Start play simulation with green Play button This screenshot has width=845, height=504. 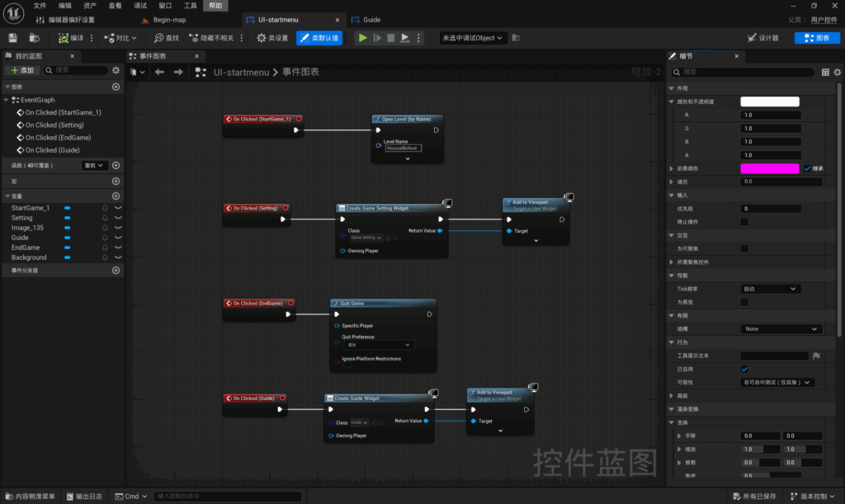(363, 38)
